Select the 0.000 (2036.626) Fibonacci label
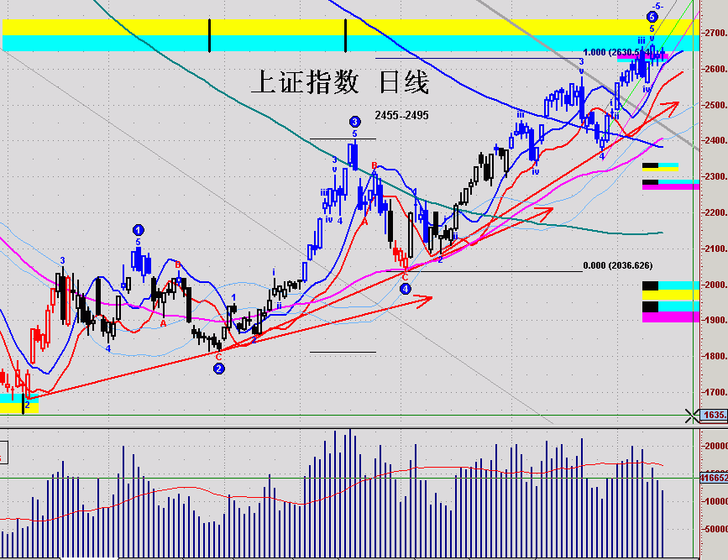The width and height of the screenshot is (728, 560). coord(617,265)
